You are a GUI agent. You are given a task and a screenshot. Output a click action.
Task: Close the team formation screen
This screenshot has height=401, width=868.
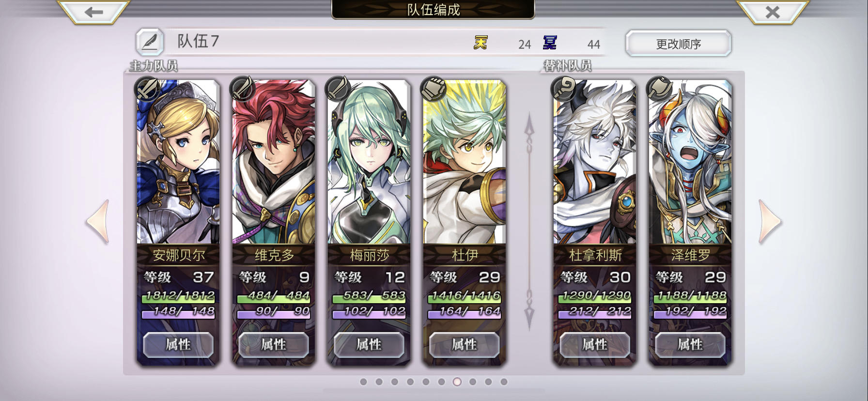[x=773, y=12]
